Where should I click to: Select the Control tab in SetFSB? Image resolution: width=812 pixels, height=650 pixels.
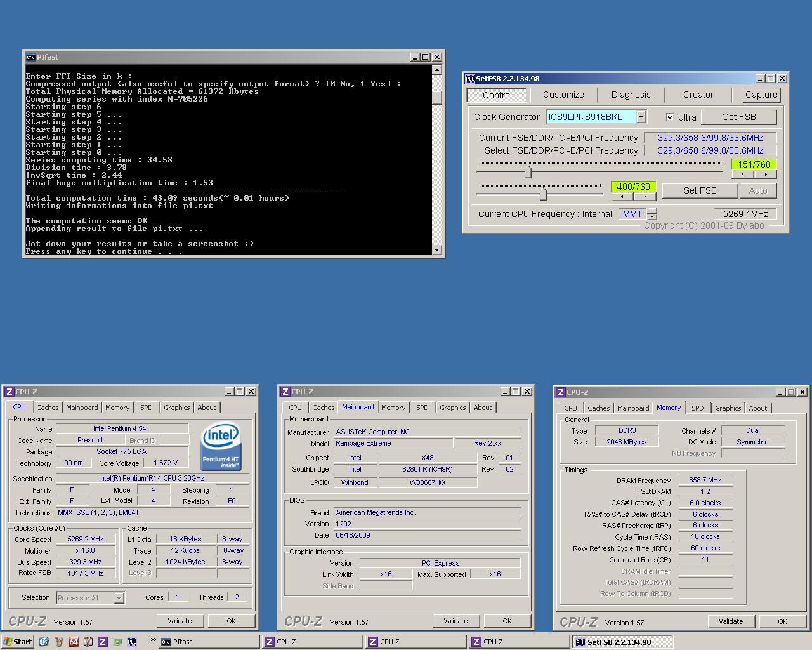[497, 95]
